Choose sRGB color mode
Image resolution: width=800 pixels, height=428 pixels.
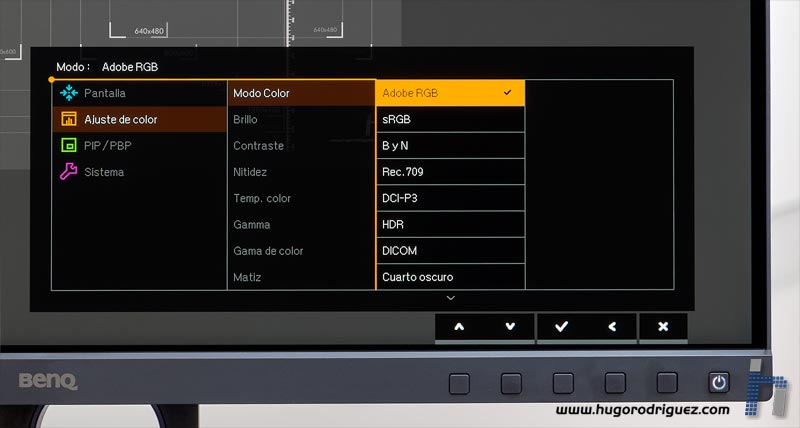(x=450, y=119)
